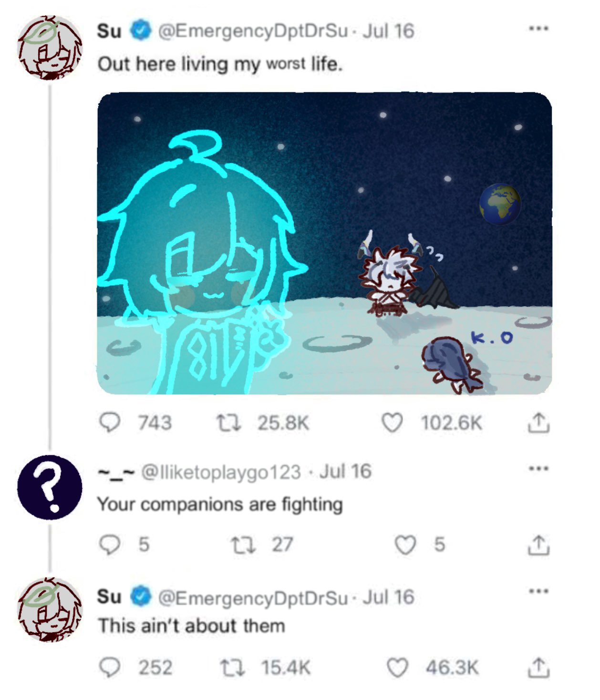Open more options on Su's last reply
Viewport: 600px width, 700px height.
pos(538,591)
